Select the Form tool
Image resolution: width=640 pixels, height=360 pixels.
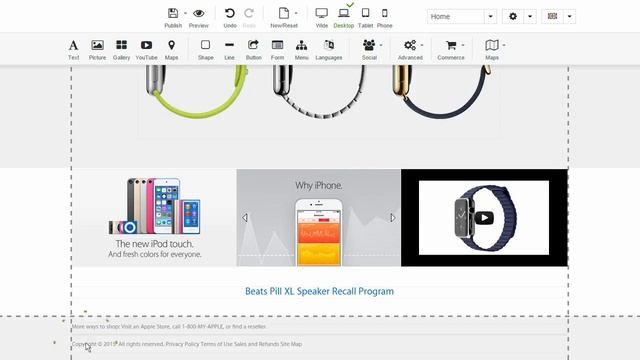278,49
